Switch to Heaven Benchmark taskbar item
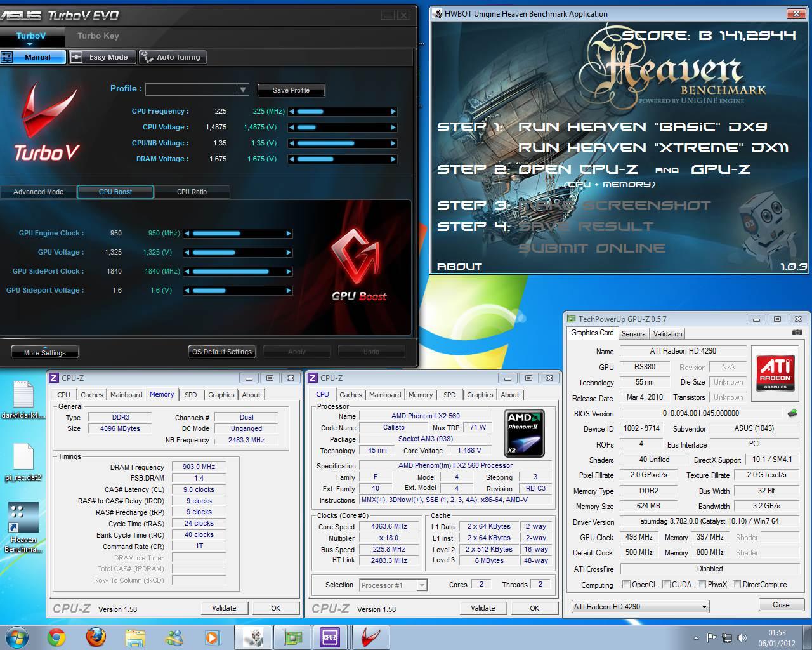This screenshot has height=650, width=812. (253, 637)
